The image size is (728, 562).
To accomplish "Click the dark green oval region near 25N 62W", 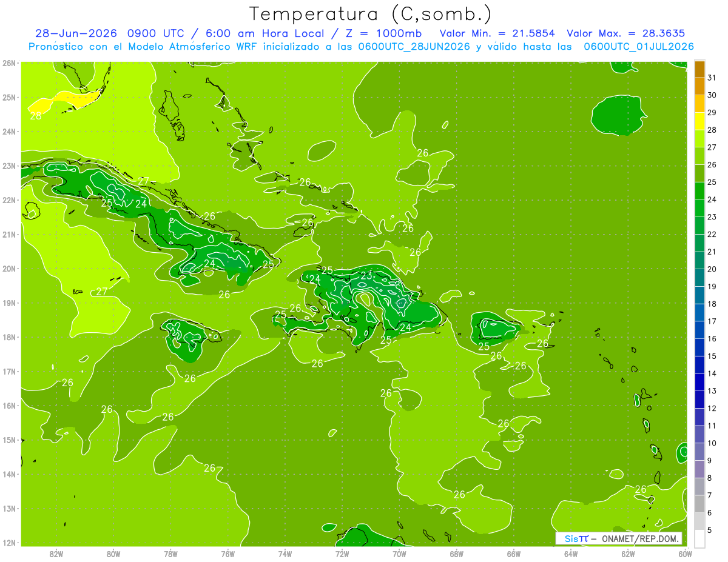I will click(x=619, y=115).
